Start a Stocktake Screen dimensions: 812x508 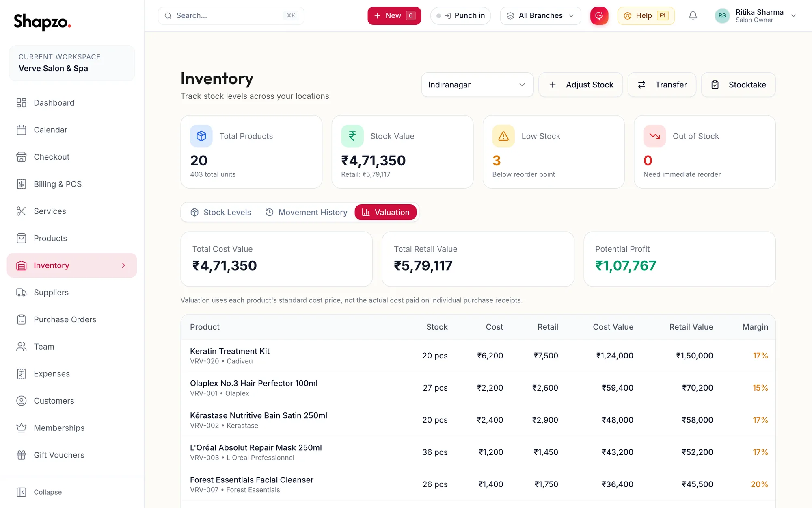(x=738, y=85)
